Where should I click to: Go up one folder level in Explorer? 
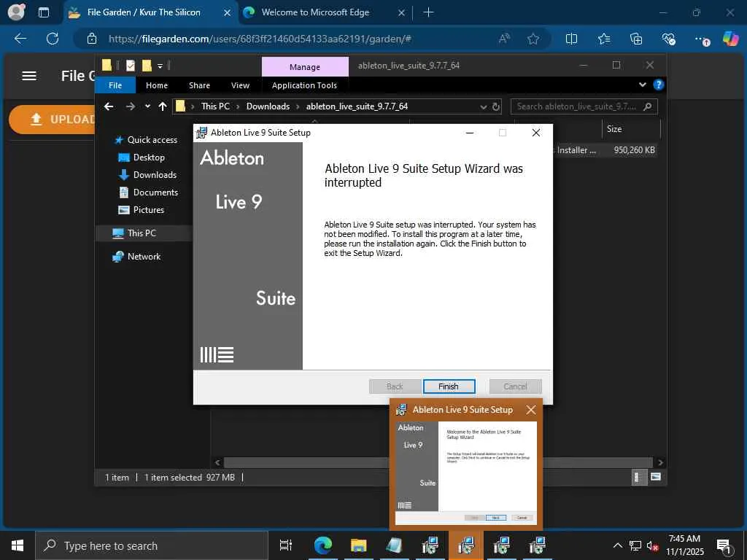[163, 106]
